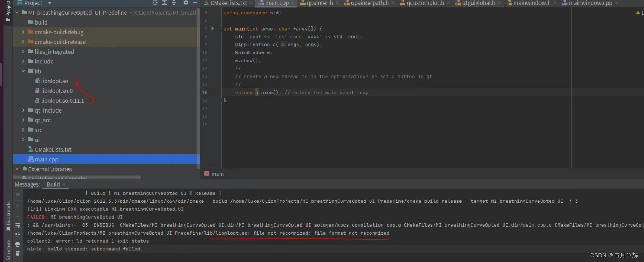Expand the include folder
644x262 pixels.
pyautogui.click(x=23, y=61)
